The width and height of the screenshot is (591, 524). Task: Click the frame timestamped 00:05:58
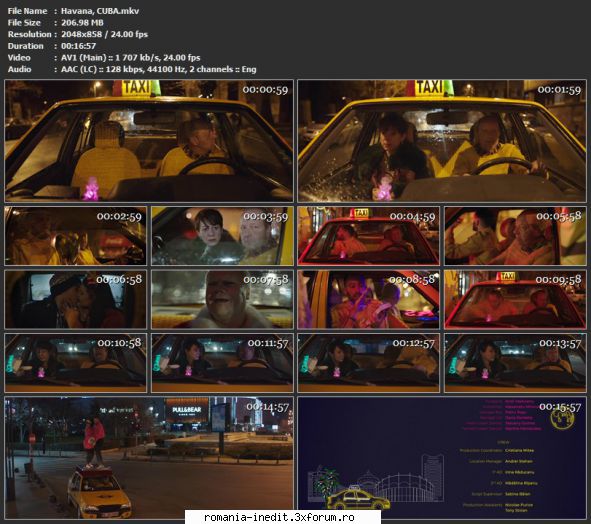pyautogui.click(x=515, y=236)
